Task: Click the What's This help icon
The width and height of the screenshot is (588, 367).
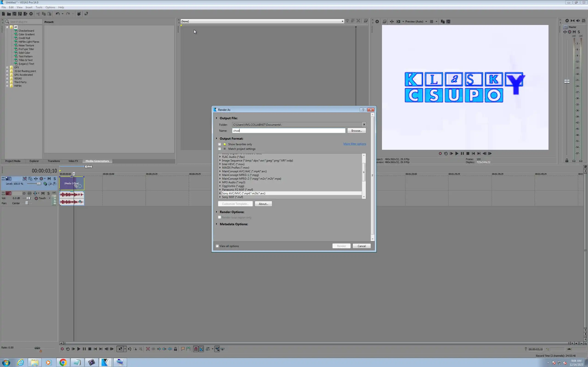Action: [86, 14]
